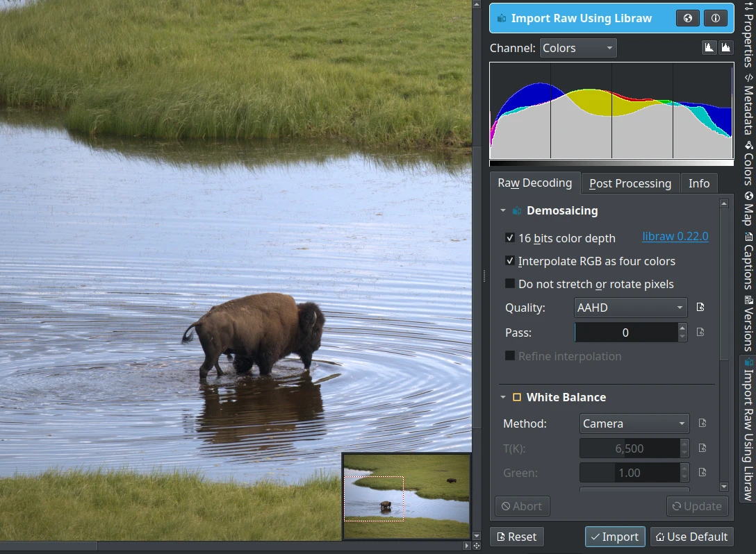Reset the Pass option to default
756x554 pixels.
[x=702, y=333]
